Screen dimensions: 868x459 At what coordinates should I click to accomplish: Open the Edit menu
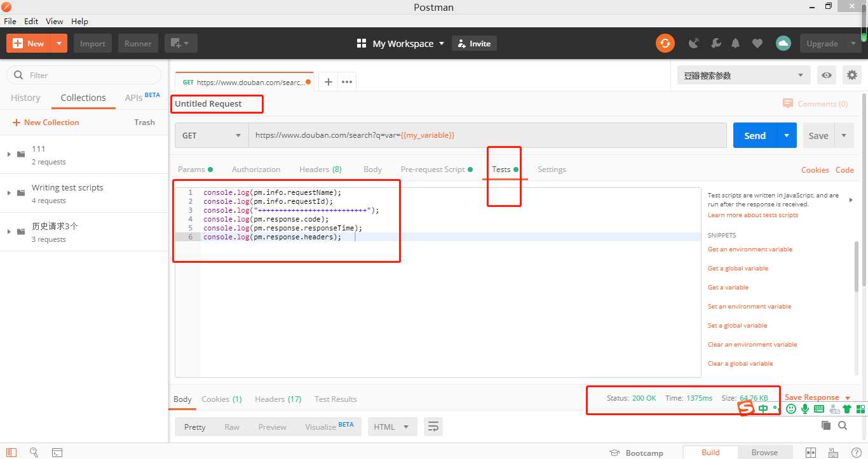coord(31,21)
